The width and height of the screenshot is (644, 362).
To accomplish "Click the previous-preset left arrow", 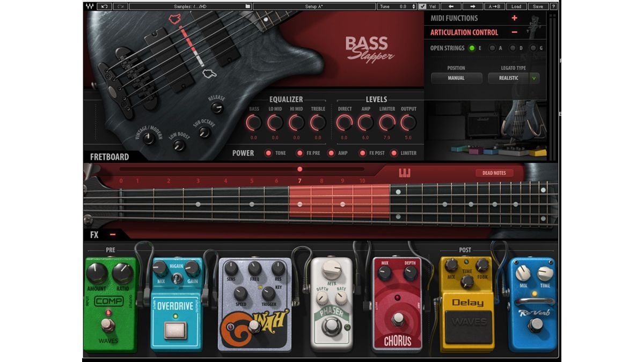I will click(x=451, y=6).
